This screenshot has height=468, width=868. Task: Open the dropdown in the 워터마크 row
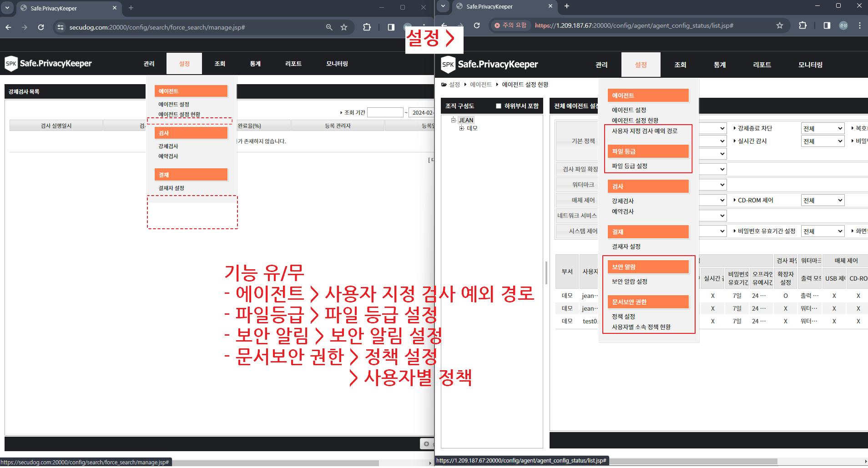point(712,185)
